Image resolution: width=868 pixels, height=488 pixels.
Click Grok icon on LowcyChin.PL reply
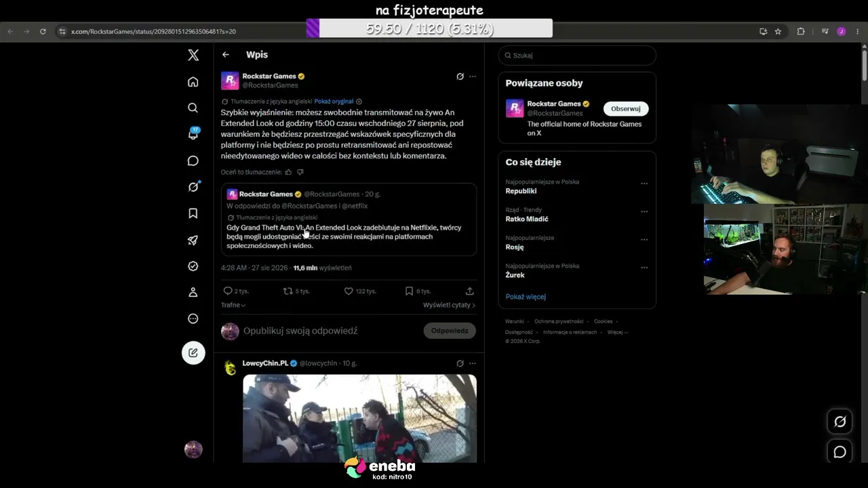tap(460, 363)
